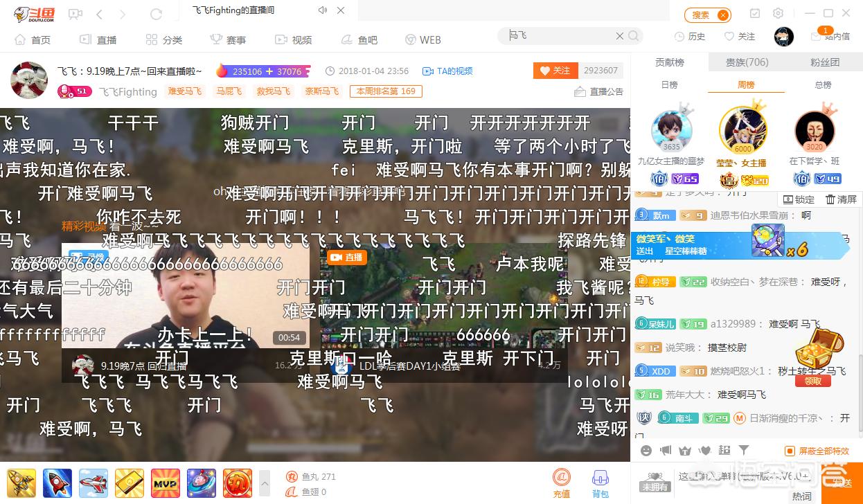Click the first-place 莹莹、女主播 avatar
The height and width of the screenshot is (504, 863).
(742, 130)
